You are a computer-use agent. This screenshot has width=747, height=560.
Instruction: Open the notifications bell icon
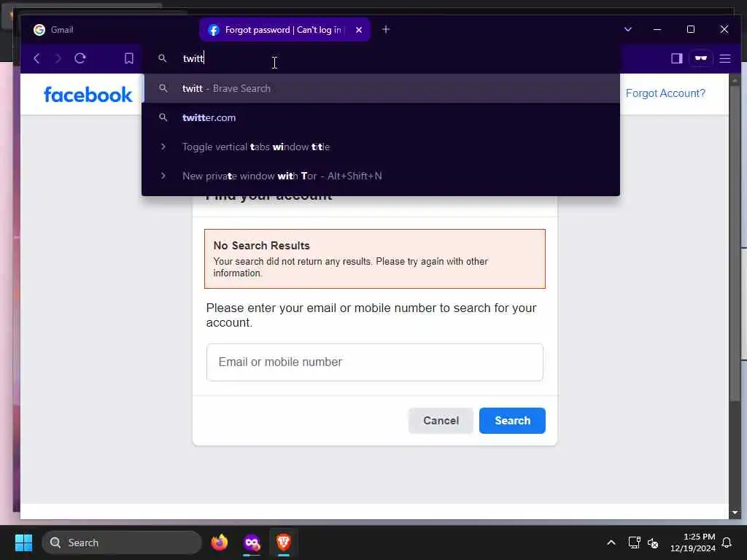pos(727,542)
